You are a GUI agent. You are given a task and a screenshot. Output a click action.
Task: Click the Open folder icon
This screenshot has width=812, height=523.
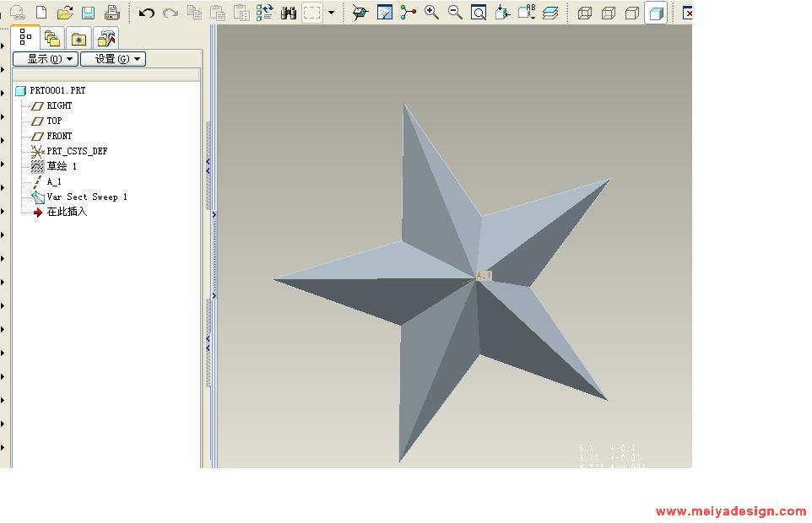[65, 13]
